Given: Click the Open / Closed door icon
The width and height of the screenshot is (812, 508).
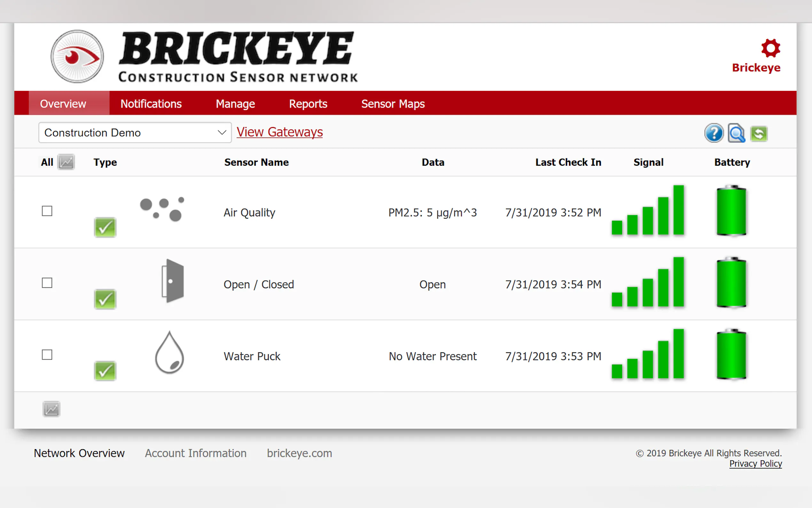Looking at the screenshot, I should [x=173, y=281].
